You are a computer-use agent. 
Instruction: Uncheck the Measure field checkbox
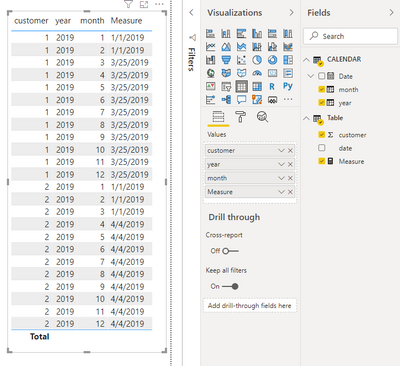tap(321, 161)
